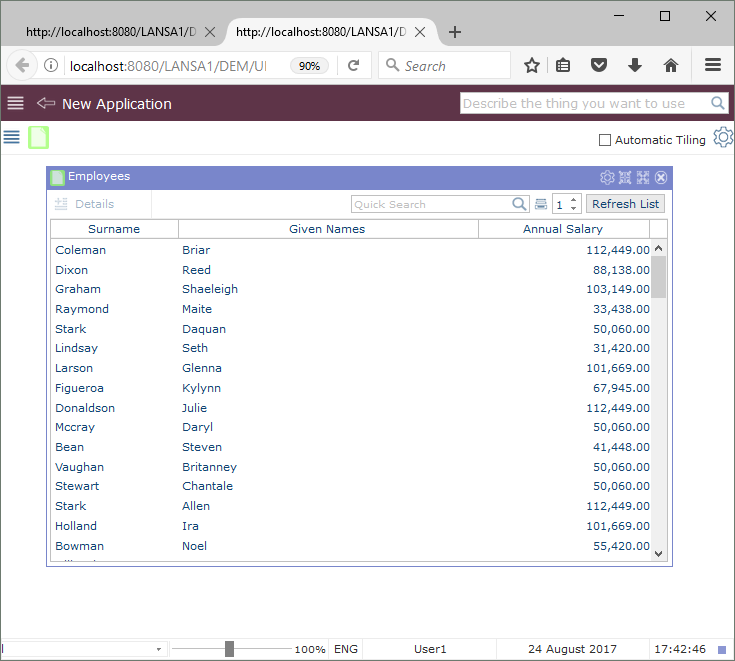Save page to Pocket icon
The height and width of the screenshot is (661, 735).
(599, 65)
